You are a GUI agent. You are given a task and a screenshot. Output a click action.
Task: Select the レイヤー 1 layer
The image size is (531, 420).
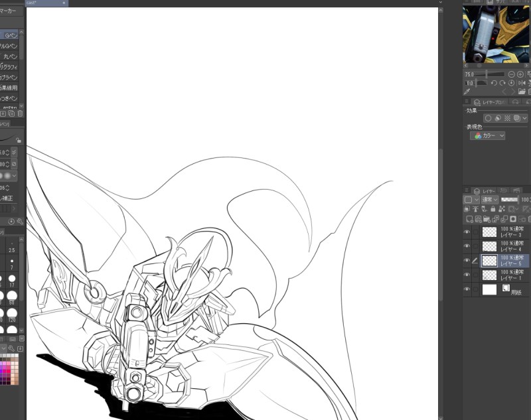click(505, 275)
